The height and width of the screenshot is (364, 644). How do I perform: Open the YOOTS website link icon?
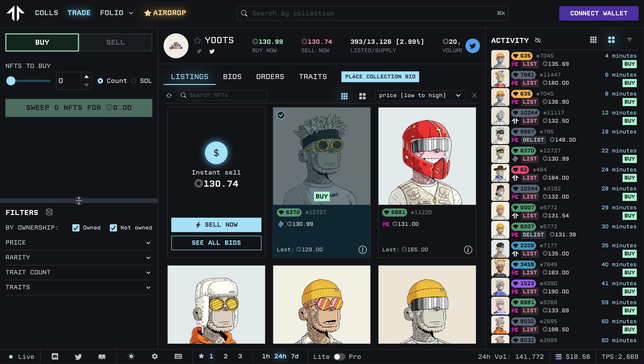click(199, 51)
